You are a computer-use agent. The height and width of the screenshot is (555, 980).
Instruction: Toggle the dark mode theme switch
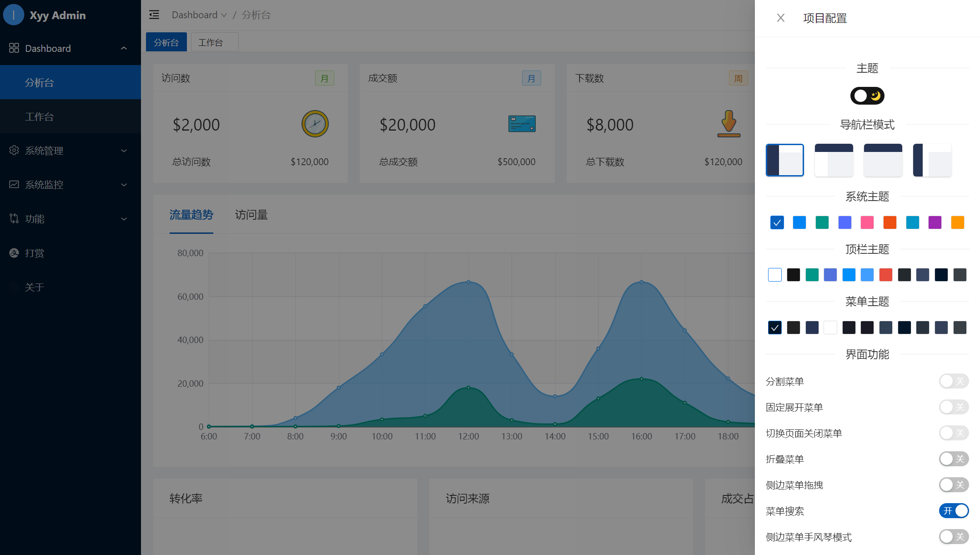point(867,96)
